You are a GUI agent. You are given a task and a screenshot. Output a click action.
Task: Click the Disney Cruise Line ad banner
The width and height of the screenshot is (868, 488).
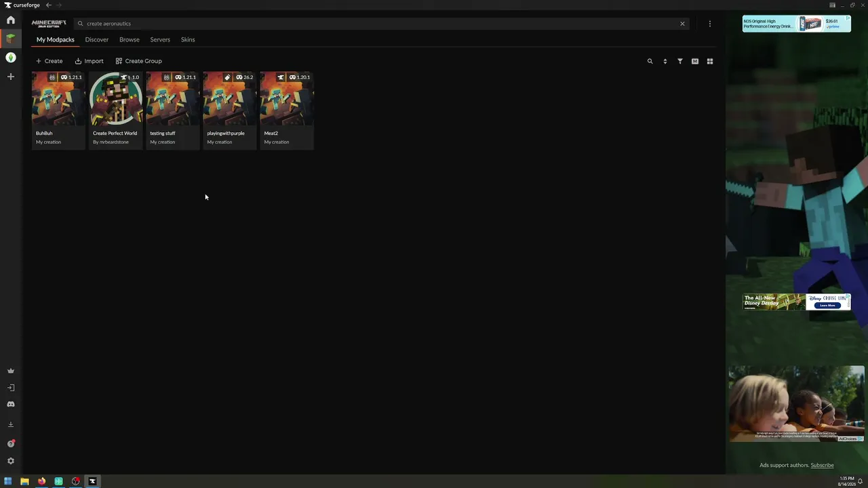(796, 302)
